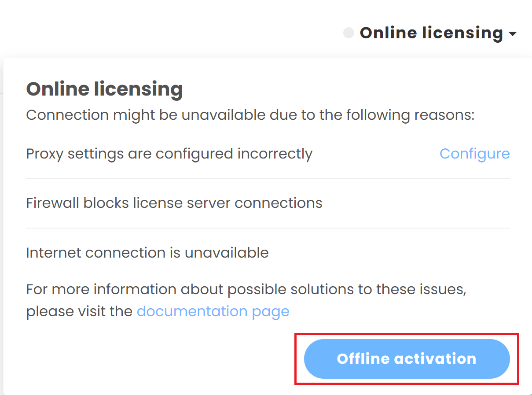Select the Firewall blocks license server row
This screenshot has width=532, height=395.
[x=174, y=203]
